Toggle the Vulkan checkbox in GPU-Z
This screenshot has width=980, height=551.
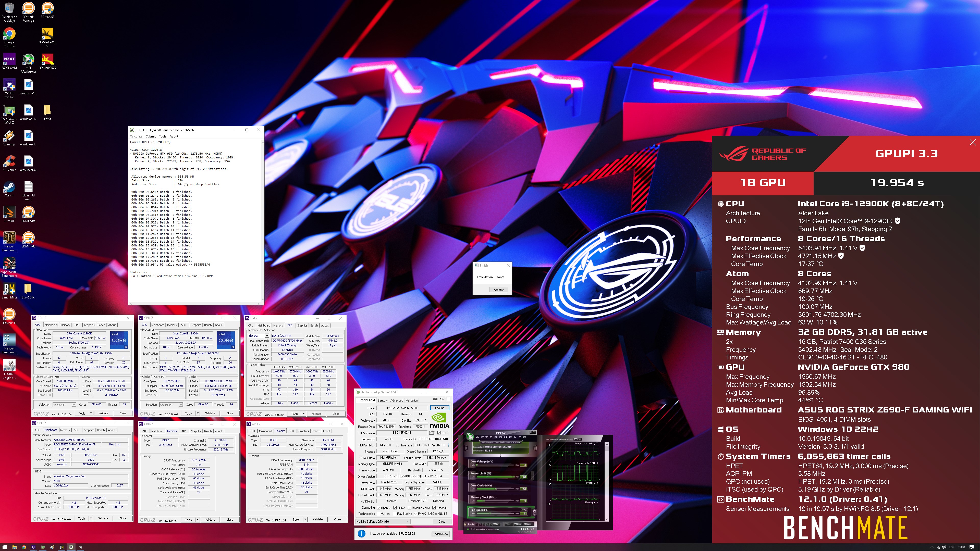[378, 514]
